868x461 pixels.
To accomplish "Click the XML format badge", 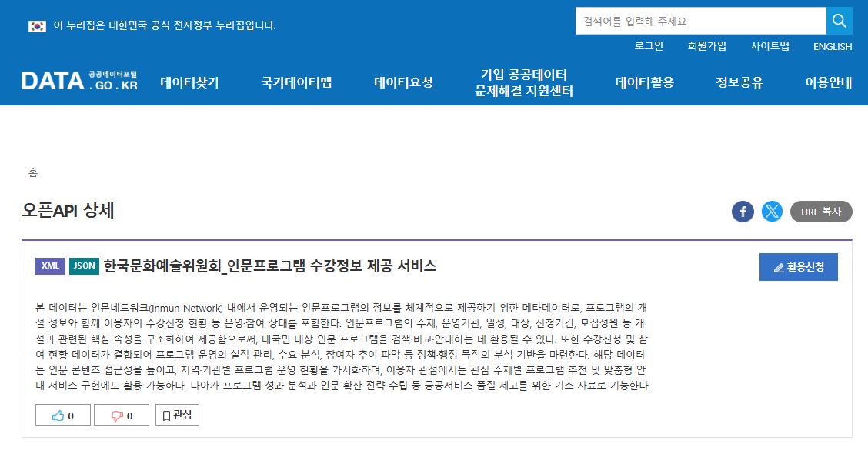I will [x=50, y=266].
